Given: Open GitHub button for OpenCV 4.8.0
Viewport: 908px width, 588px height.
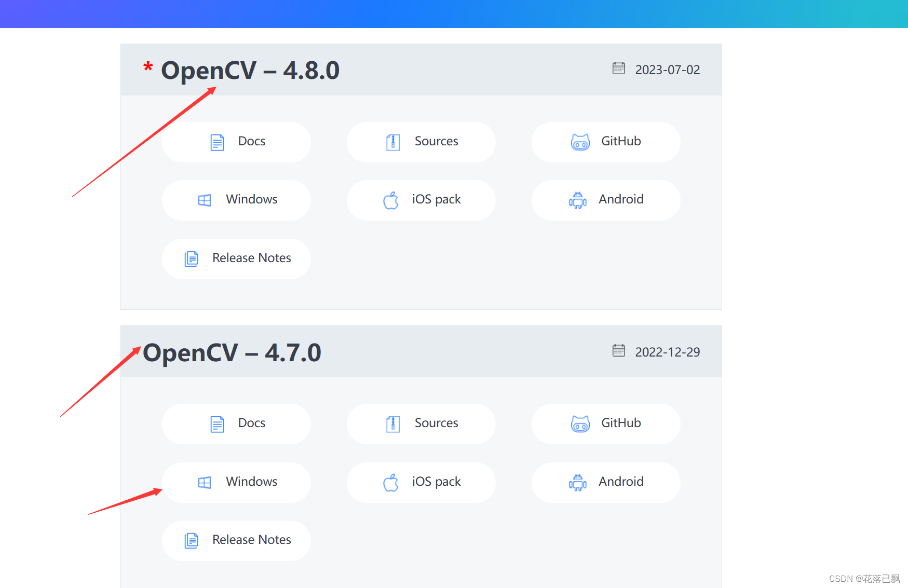Looking at the screenshot, I should (x=606, y=142).
